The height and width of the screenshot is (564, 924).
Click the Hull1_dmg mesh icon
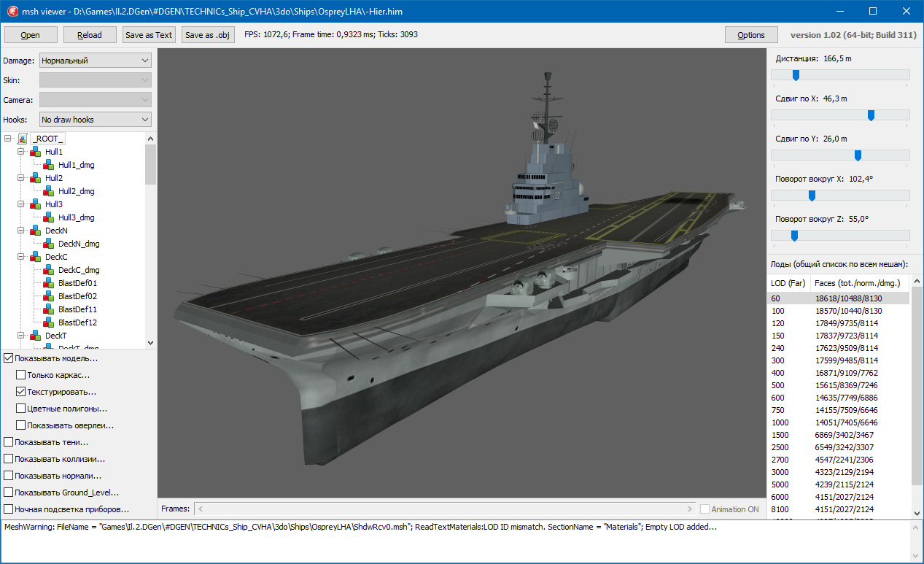[49, 165]
